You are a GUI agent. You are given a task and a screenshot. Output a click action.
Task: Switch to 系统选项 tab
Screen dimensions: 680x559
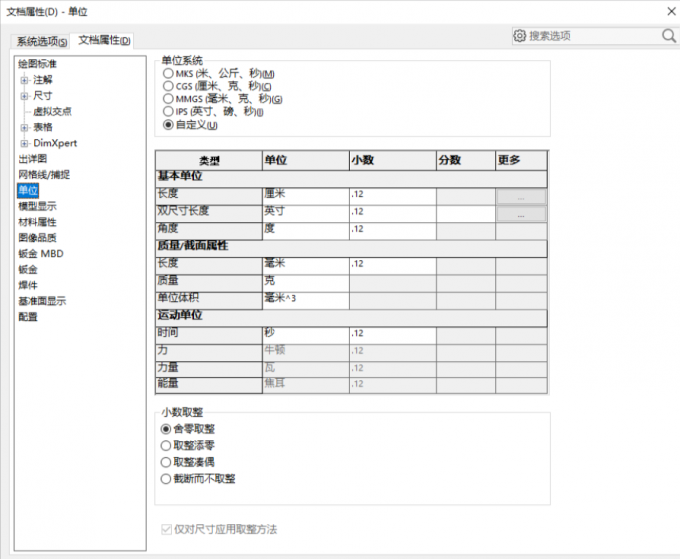(x=42, y=41)
